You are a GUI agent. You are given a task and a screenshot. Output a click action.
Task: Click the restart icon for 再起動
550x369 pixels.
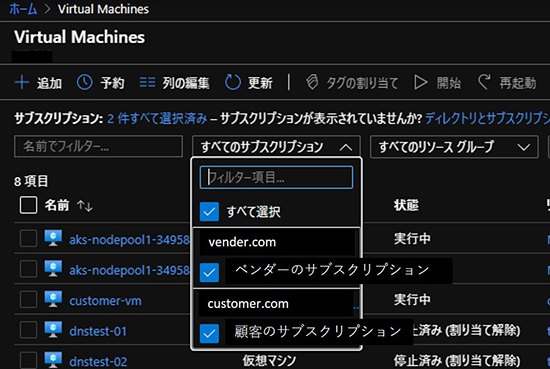coord(484,83)
